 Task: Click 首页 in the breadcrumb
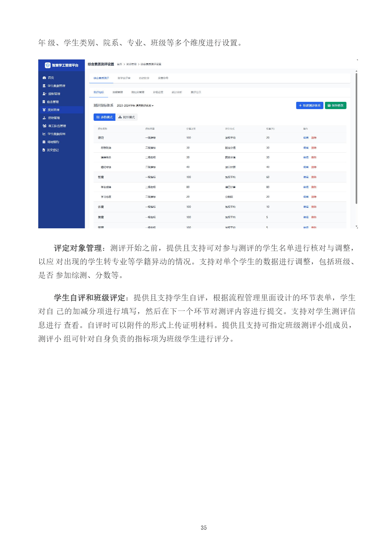point(119,65)
